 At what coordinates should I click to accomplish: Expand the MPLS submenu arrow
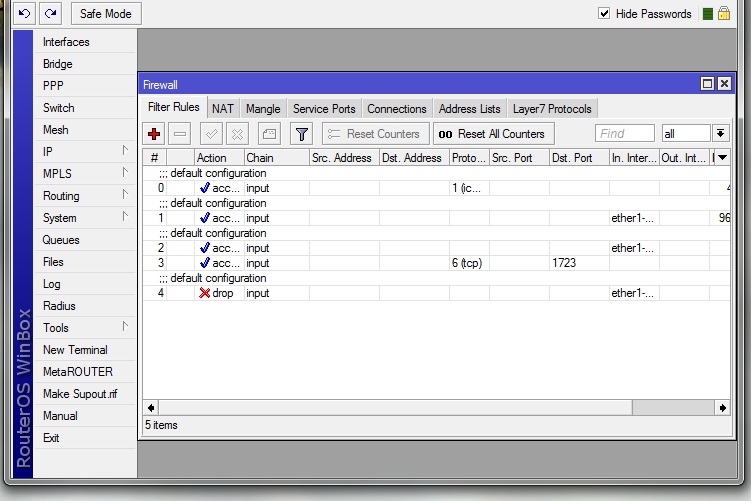125,172
